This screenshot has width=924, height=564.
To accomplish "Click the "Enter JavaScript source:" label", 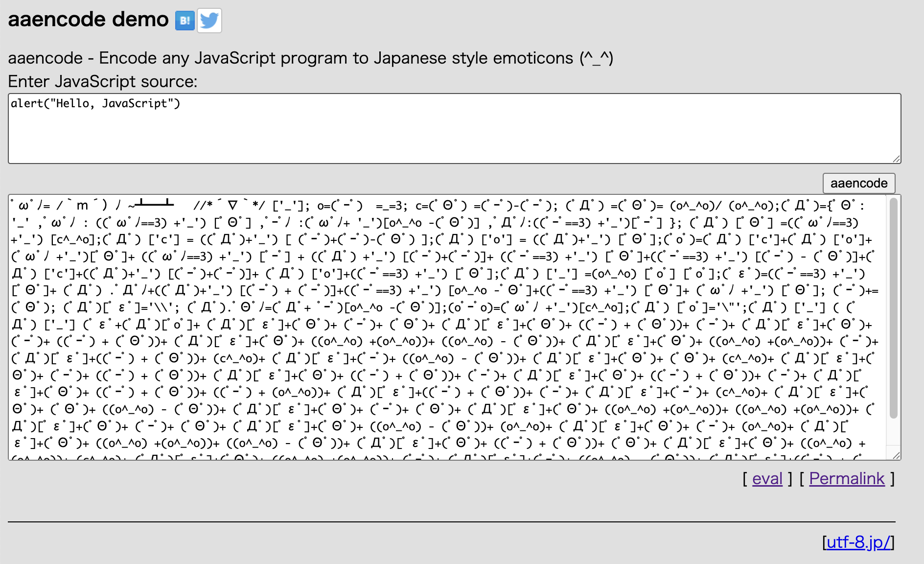I will point(103,81).
